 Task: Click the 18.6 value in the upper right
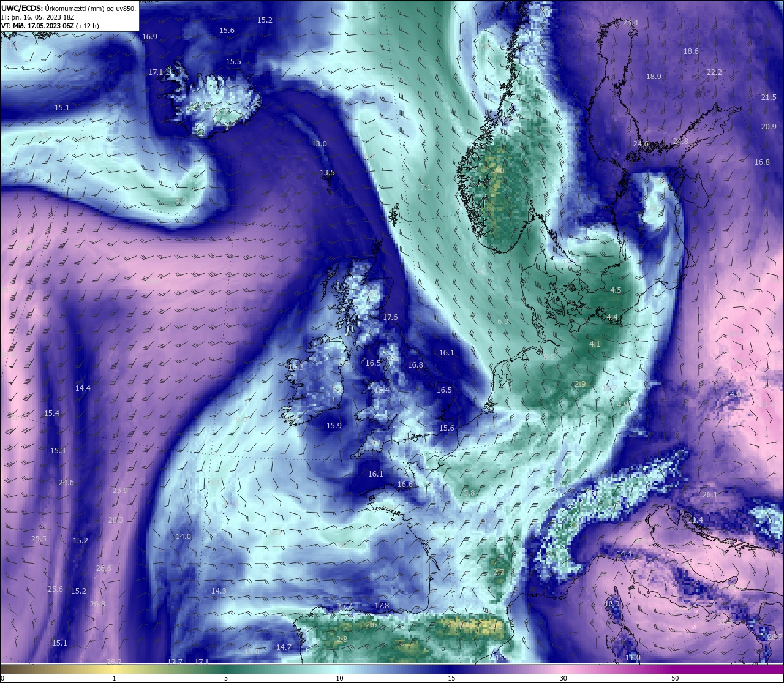(691, 51)
